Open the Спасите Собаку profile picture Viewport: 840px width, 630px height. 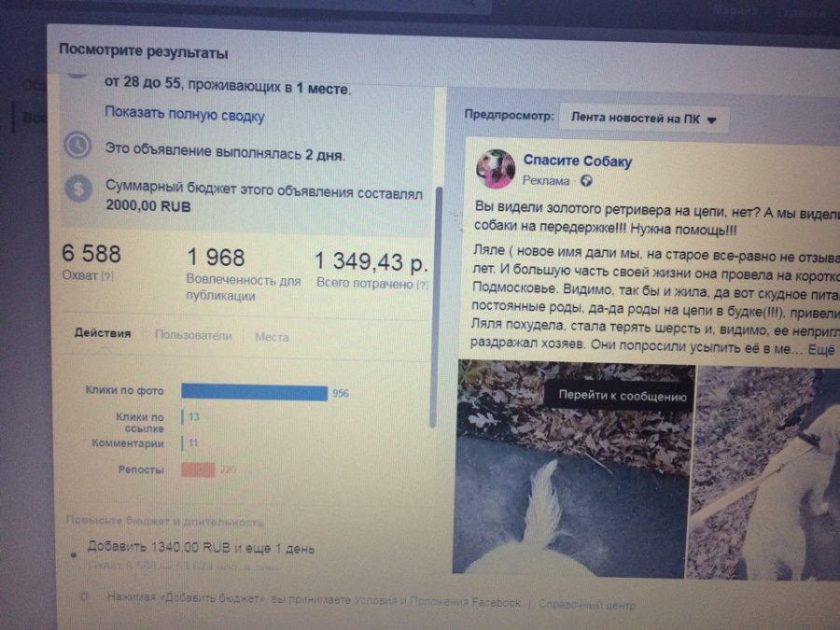pyautogui.click(x=496, y=169)
